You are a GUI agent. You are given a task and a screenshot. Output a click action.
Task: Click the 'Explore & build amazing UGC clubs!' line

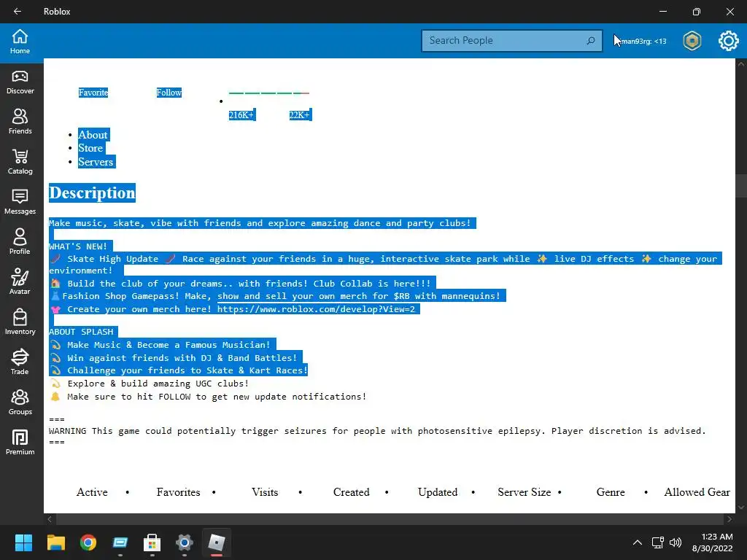[x=158, y=384]
